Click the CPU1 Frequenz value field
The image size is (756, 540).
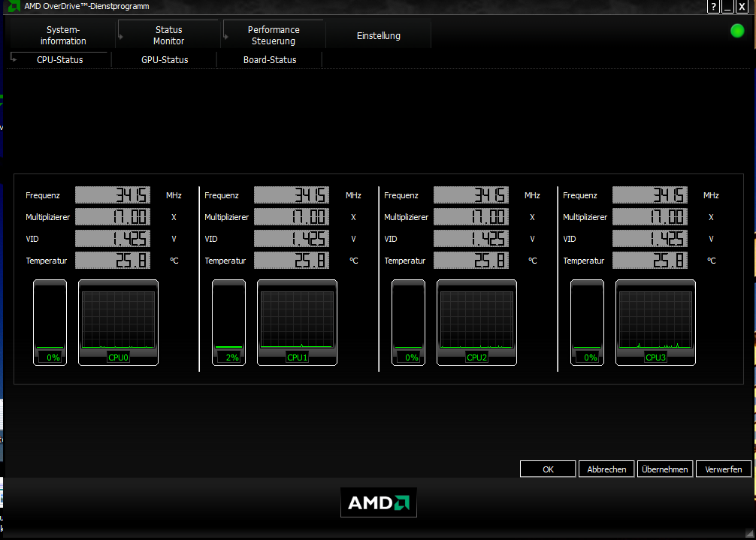[292, 195]
